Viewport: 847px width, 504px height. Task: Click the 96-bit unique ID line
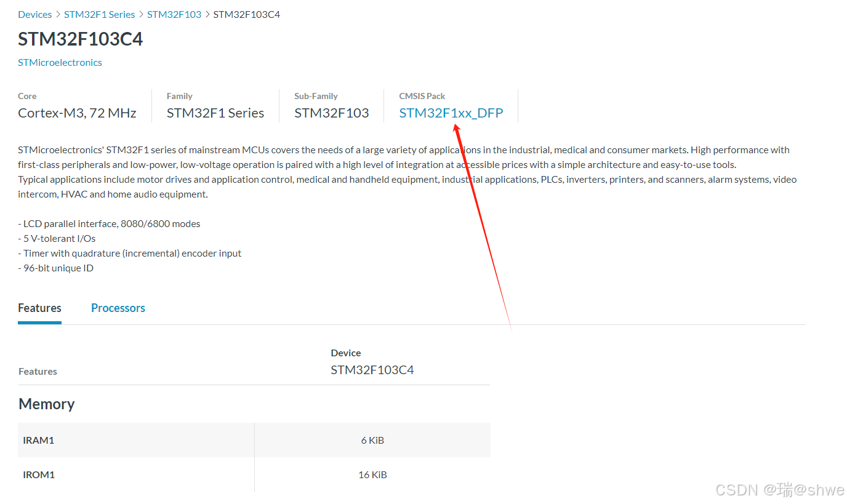(x=55, y=268)
